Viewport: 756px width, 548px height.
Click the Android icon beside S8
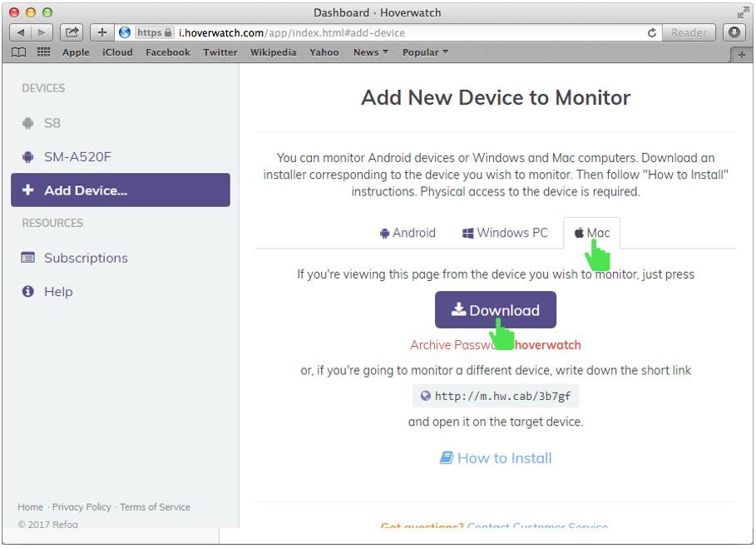[28, 123]
